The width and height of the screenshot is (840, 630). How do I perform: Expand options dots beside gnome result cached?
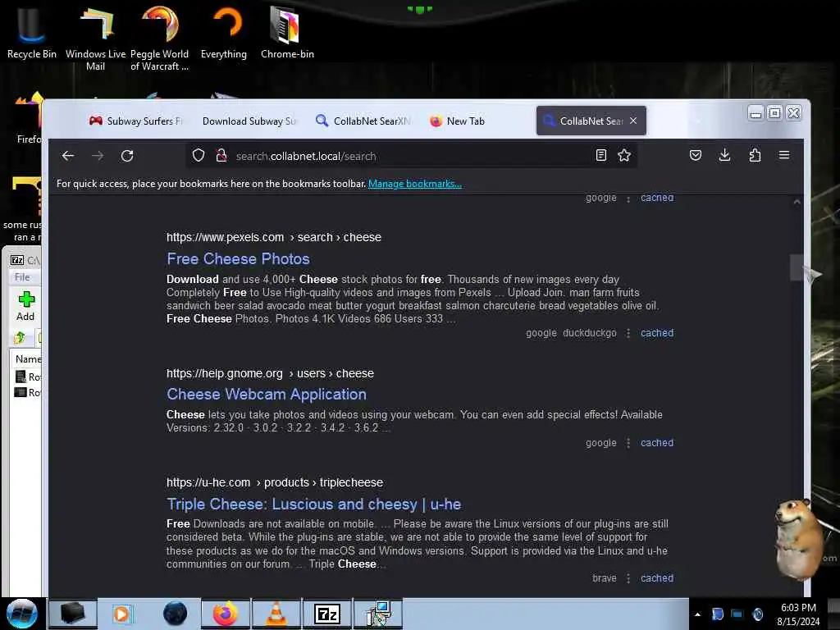coord(628,443)
